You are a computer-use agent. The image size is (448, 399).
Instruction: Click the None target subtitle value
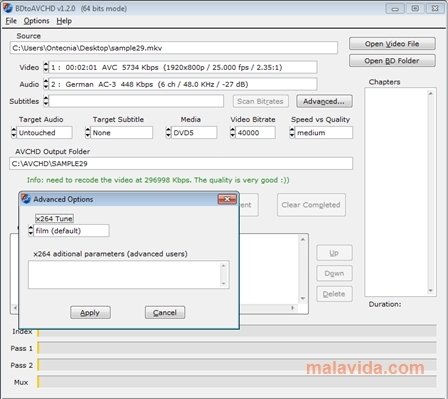pyautogui.click(x=122, y=133)
